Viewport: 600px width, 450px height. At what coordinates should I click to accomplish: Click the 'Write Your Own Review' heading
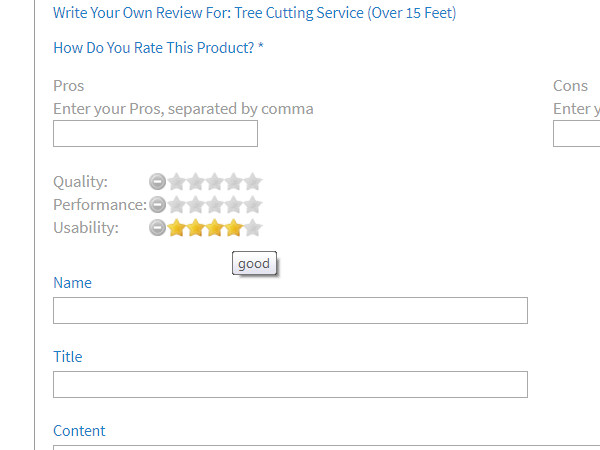tap(254, 14)
